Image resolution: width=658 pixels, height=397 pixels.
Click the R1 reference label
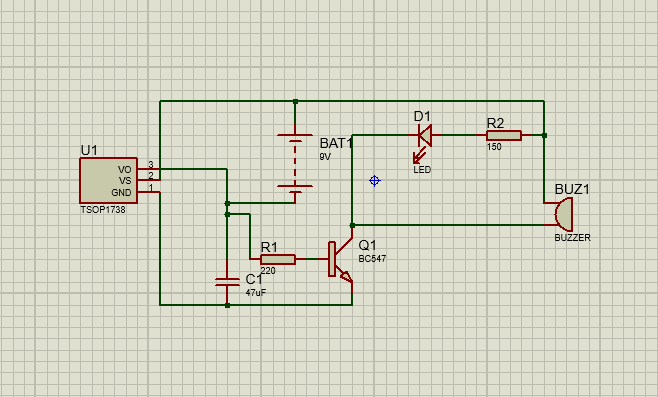coord(269,248)
